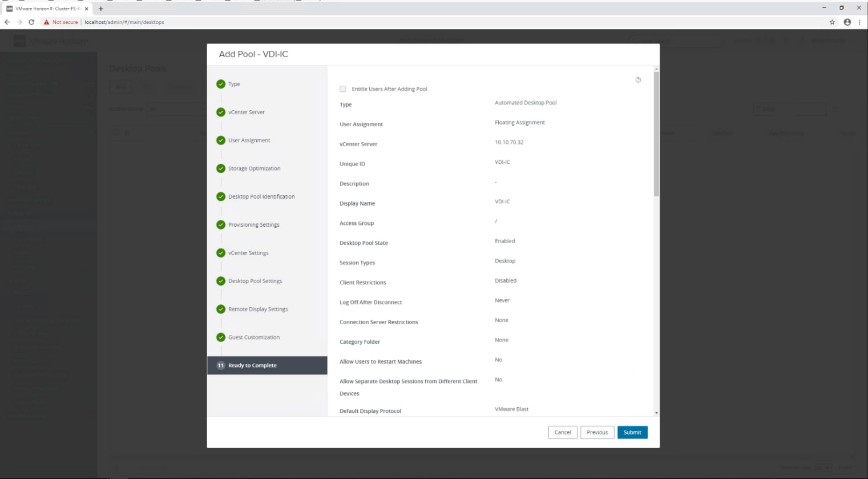Screen dimensions: 868x479
Task: Click the Session Types Desktop value
Action: tap(505, 261)
